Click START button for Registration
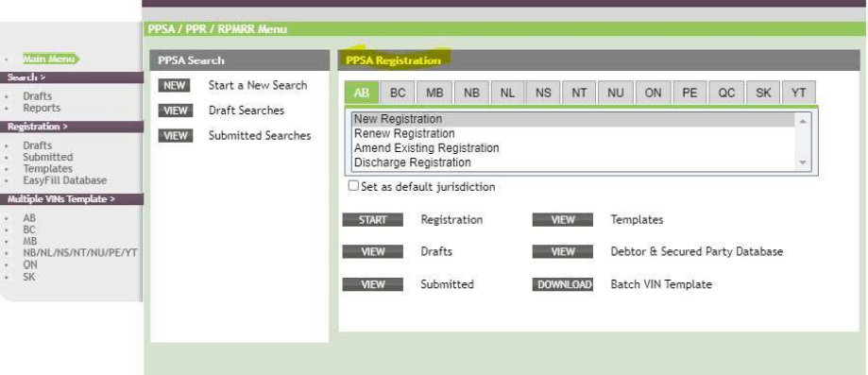868x375 pixels. (x=372, y=220)
